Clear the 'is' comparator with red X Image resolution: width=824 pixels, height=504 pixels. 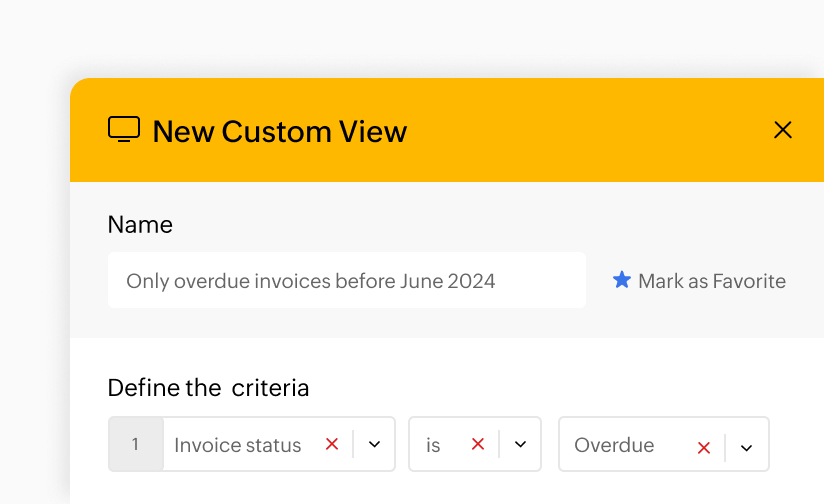click(x=478, y=444)
